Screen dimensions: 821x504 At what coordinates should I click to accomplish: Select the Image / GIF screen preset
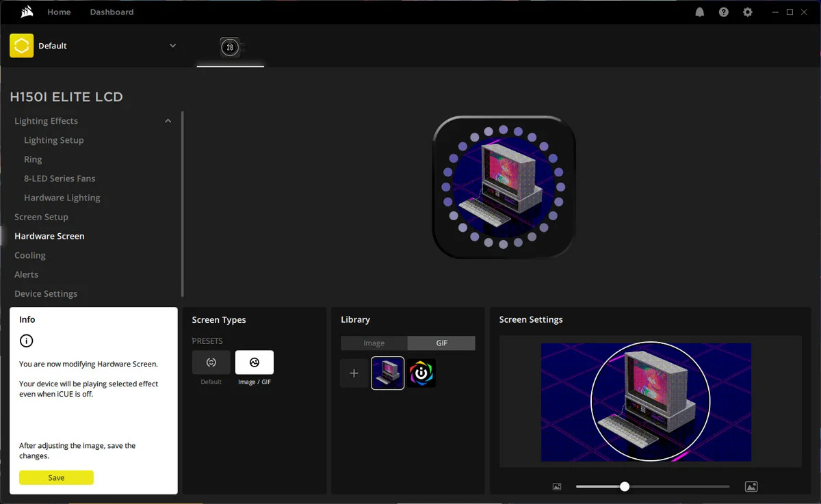tap(255, 362)
